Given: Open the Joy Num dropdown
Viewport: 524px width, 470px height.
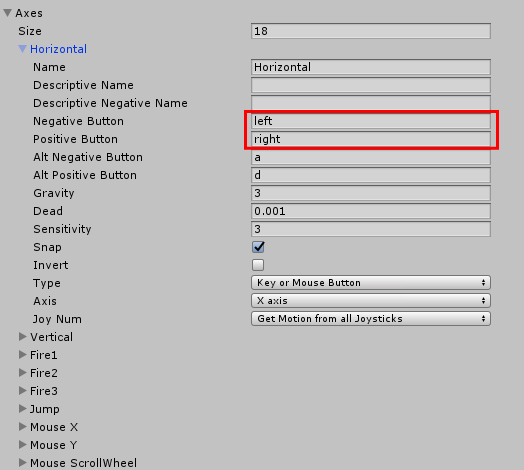Looking at the screenshot, I should point(371,319).
